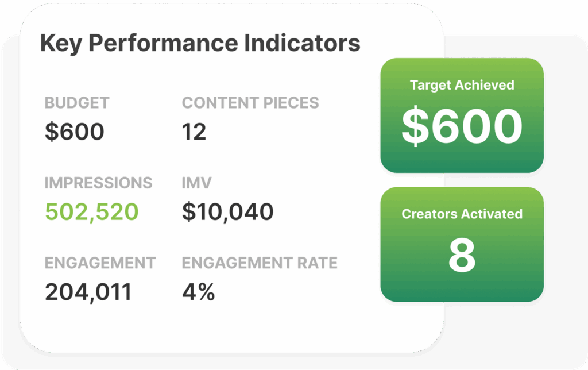588x370 pixels.
Task: Click the 204,011 engagement value
Action: (x=88, y=292)
